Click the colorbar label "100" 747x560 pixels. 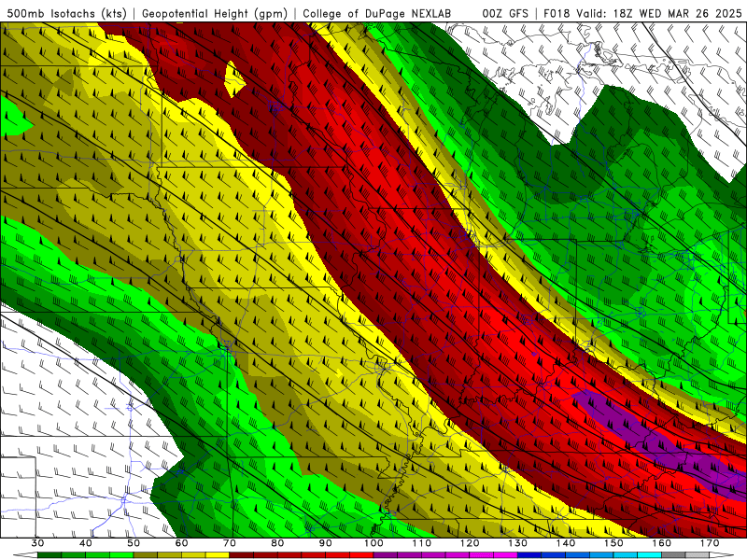point(374,543)
